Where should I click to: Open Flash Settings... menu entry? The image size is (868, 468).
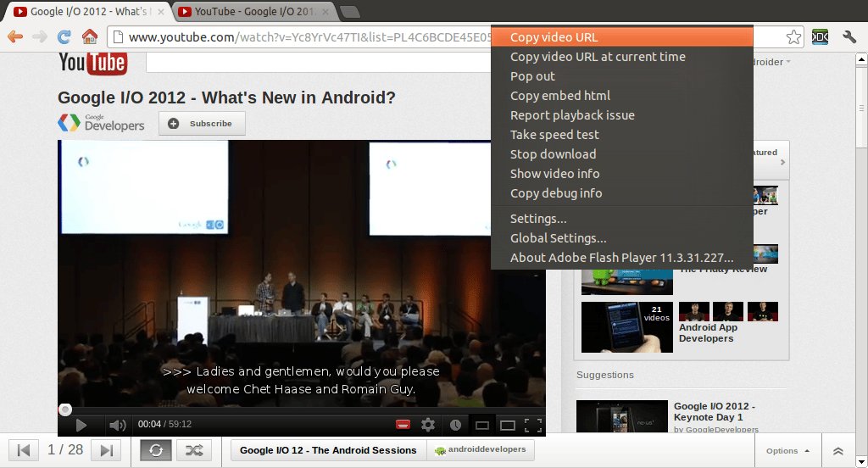pyautogui.click(x=621, y=218)
